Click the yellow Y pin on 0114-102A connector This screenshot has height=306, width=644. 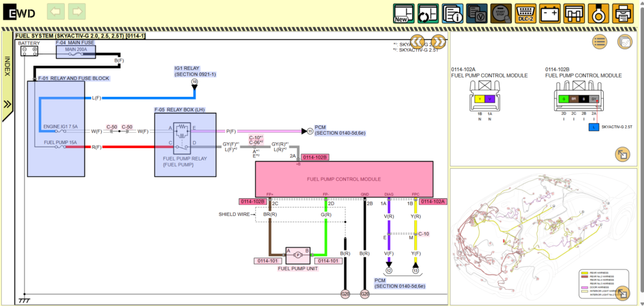479,99
